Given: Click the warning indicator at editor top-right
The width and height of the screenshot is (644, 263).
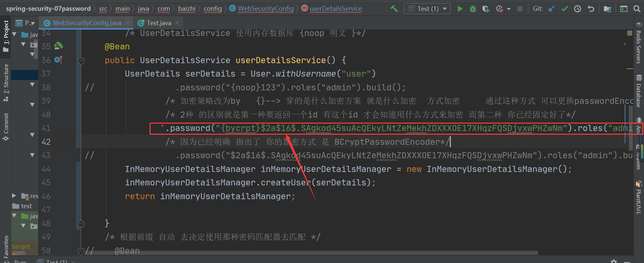Looking at the screenshot, I should pos(630,33).
